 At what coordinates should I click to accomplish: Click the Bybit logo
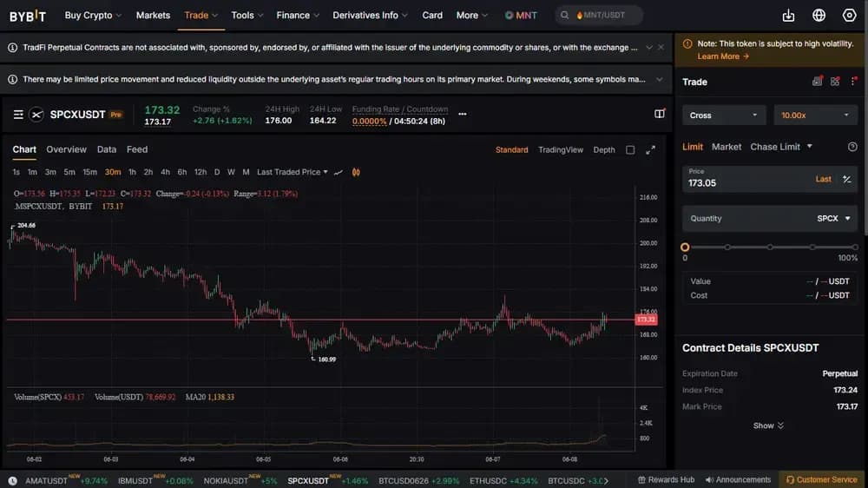coord(28,16)
